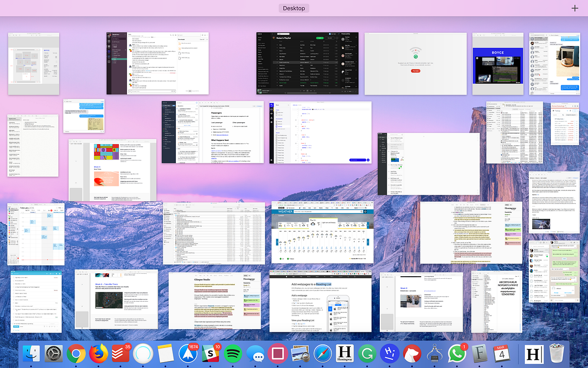Screen dimensions: 588x368
Task: Select the Desktop space label at top
Action: [294, 8]
